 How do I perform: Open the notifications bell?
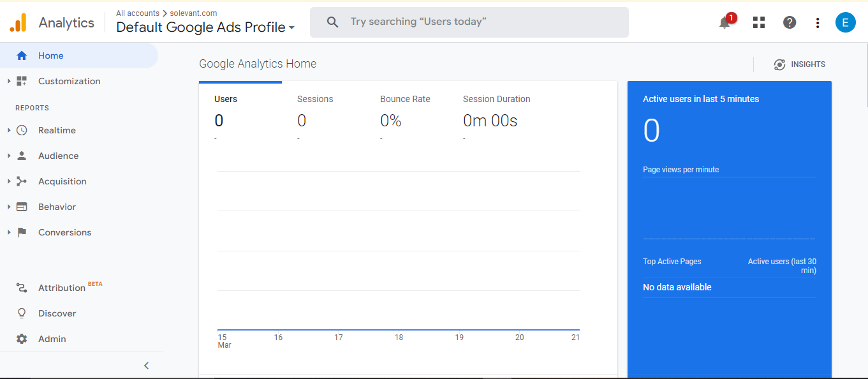pyautogui.click(x=725, y=22)
